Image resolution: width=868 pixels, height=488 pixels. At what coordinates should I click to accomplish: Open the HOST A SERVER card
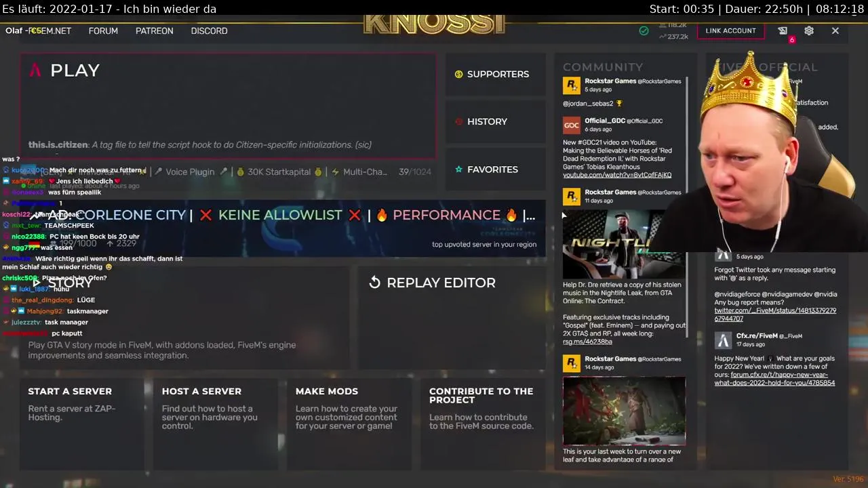(x=216, y=424)
